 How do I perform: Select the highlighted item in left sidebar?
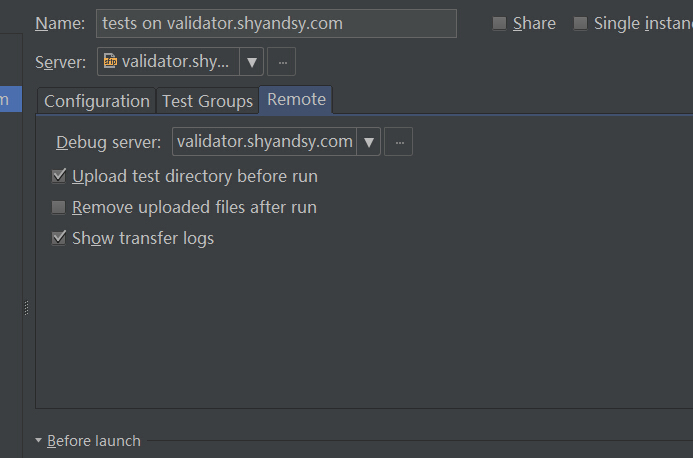(x=11, y=99)
